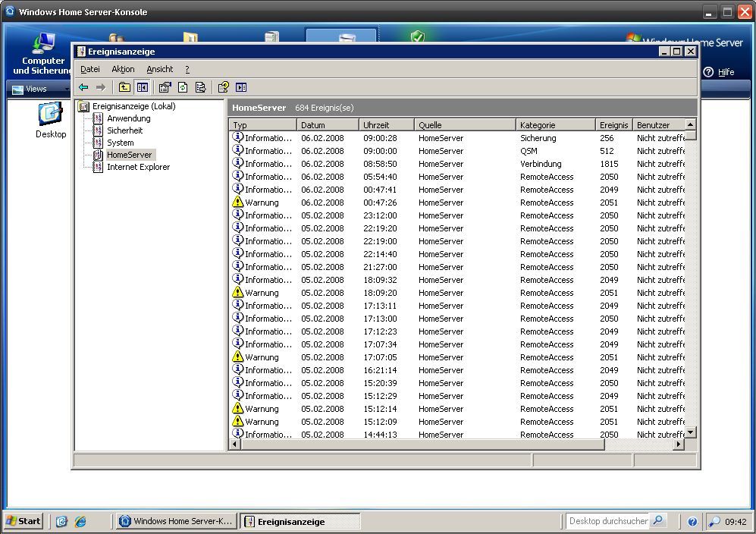The image size is (756, 534).
Task: Select the Anwendung log
Action: click(129, 118)
